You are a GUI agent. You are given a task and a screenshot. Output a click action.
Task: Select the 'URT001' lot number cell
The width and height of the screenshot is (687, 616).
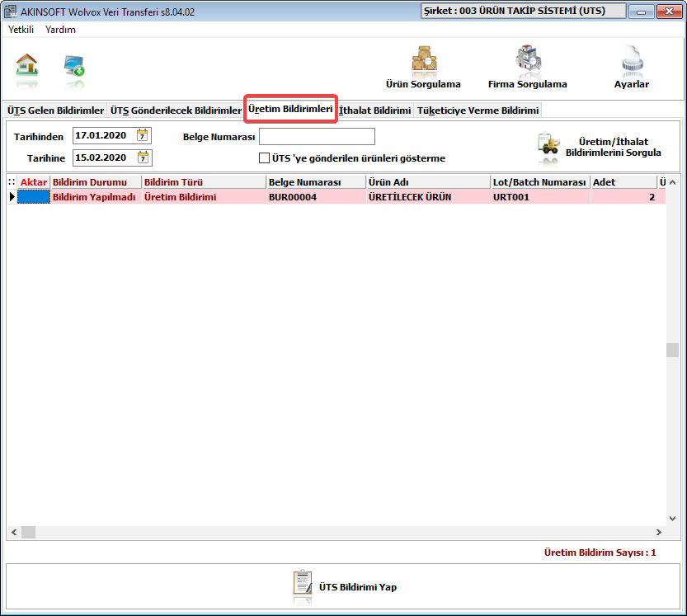pos(541,197)
